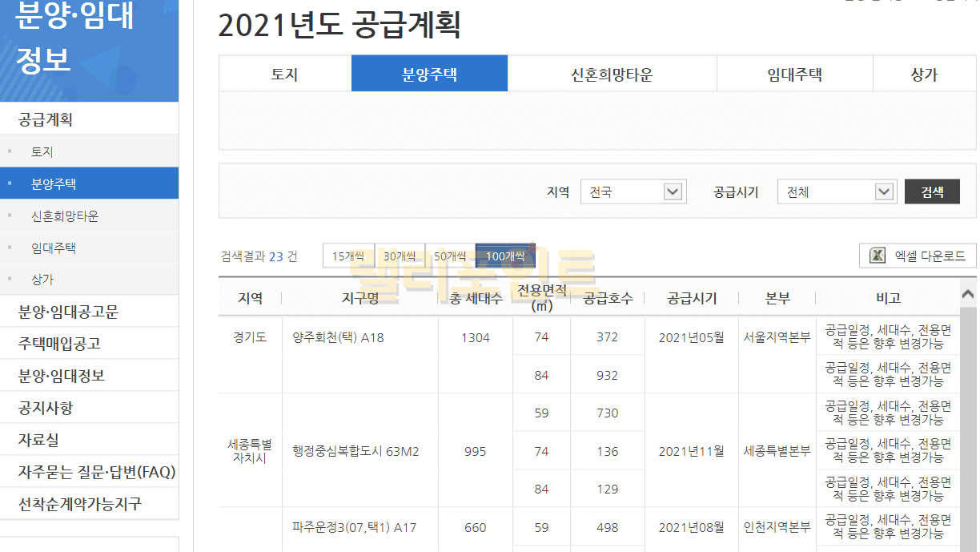Open the 지역 dropdown showing 전국

(x=633, y=192)
